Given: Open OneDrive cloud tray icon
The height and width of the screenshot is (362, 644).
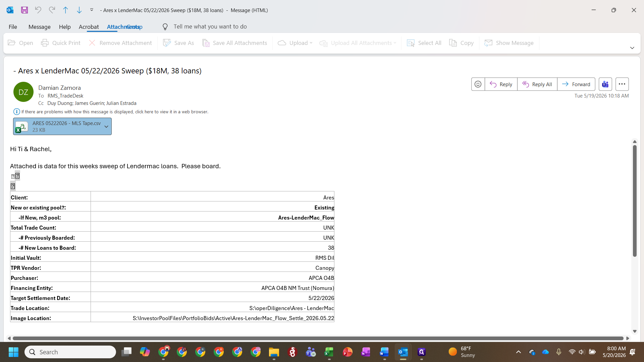Looking at the screenshot, I should (x=545, y=352).
